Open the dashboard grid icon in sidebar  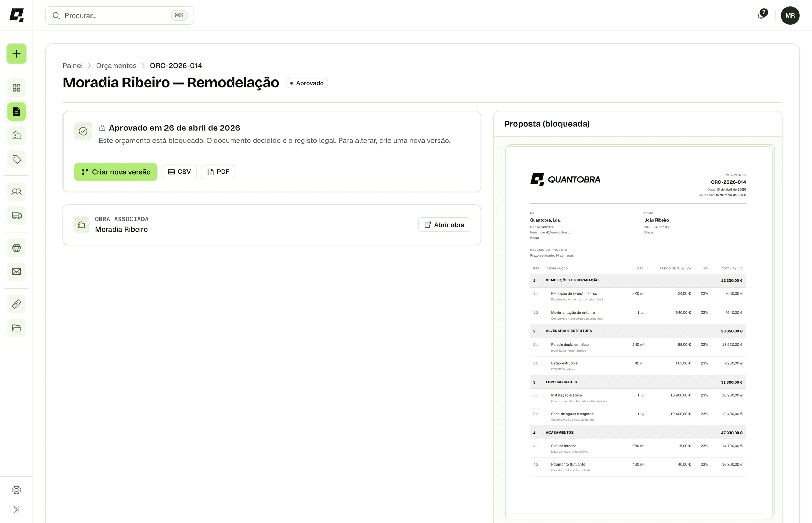tap(17, 88)
